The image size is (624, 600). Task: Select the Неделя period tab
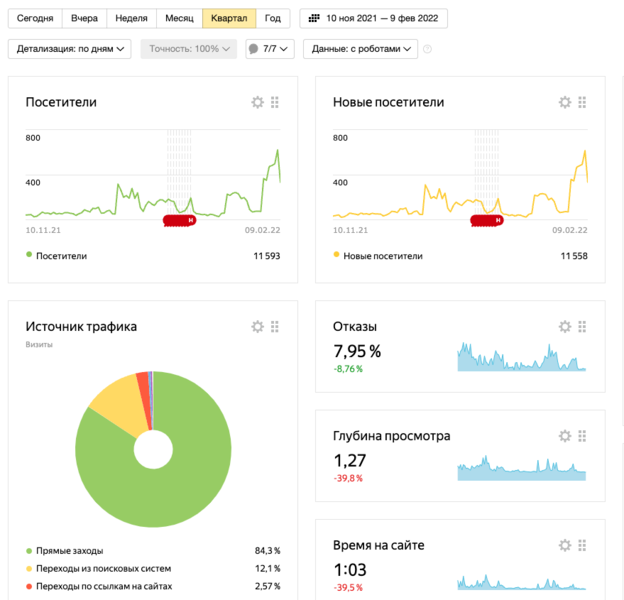(x=131, y=18)
